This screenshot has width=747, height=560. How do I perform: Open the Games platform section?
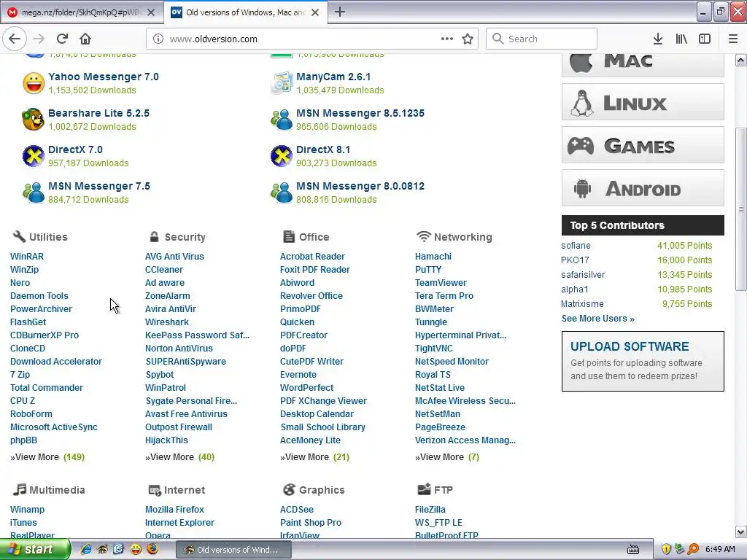coord(643,145)
